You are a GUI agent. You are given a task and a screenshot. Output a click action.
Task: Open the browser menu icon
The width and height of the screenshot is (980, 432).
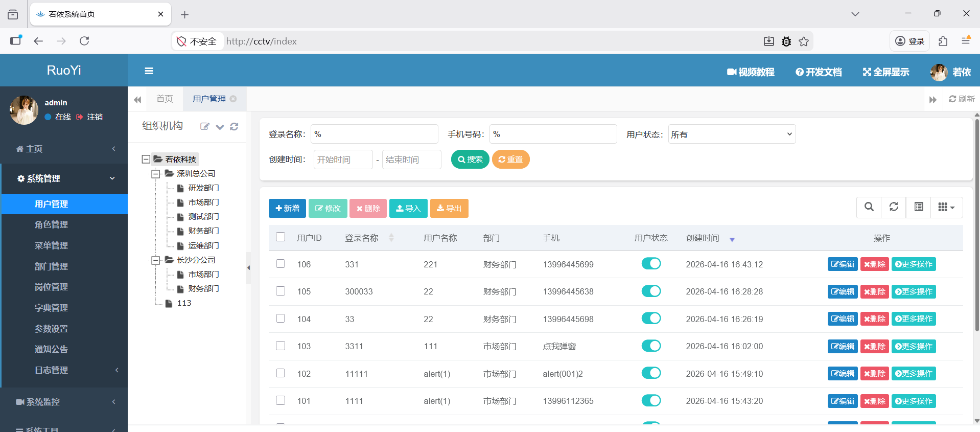(966, 40)
